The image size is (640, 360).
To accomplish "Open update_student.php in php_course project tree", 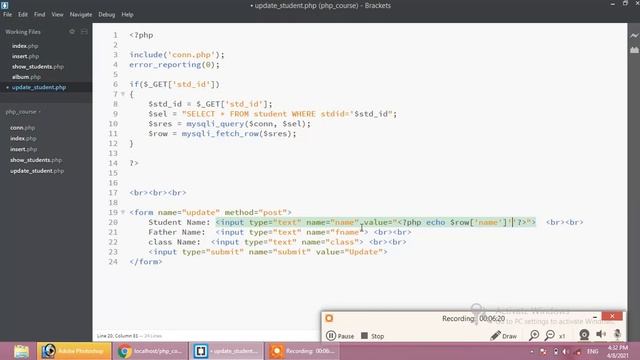I will 37,171.
